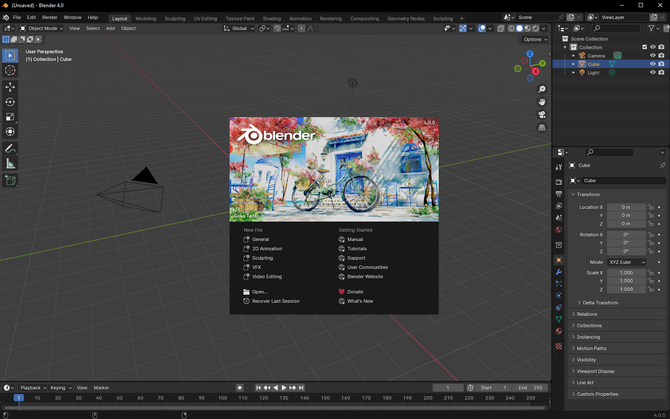670x419 pixels.
Task: Open the Particles properties tab
Action: tap(558, 284)
